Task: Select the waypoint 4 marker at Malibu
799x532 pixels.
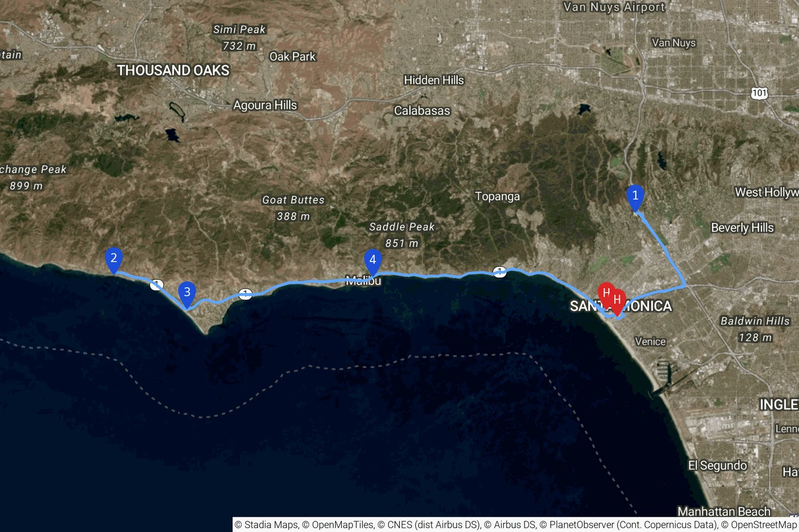Action: tap(373, 262)
